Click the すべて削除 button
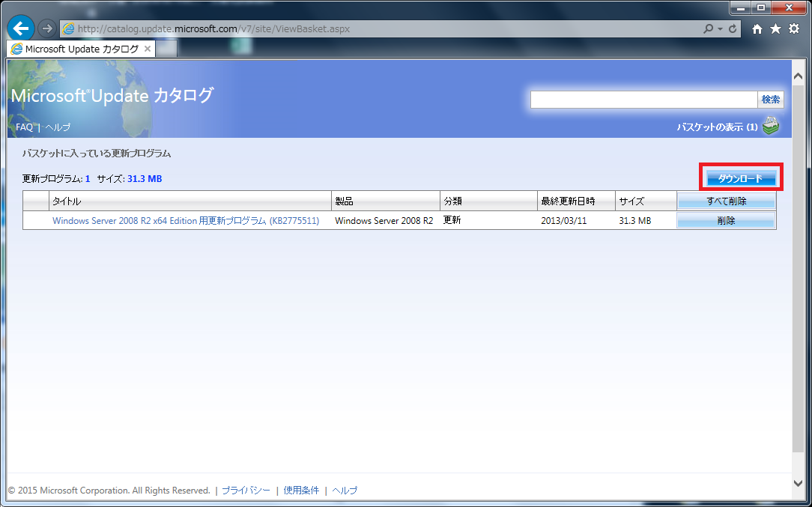 (726, 201)
